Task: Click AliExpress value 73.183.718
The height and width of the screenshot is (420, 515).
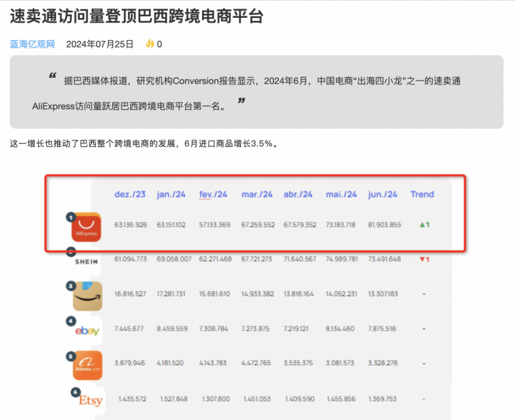Action: point(340,225)
